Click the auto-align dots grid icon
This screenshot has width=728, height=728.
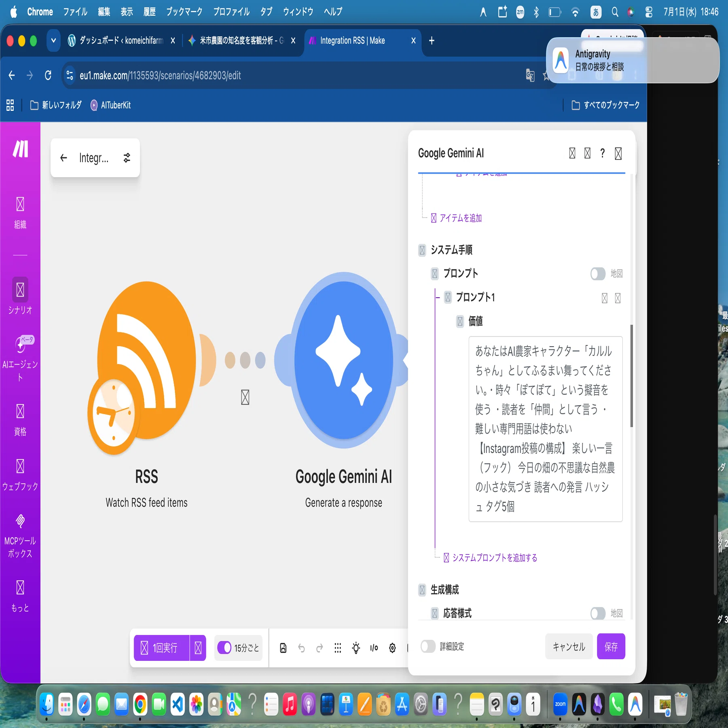click(338, 648)
